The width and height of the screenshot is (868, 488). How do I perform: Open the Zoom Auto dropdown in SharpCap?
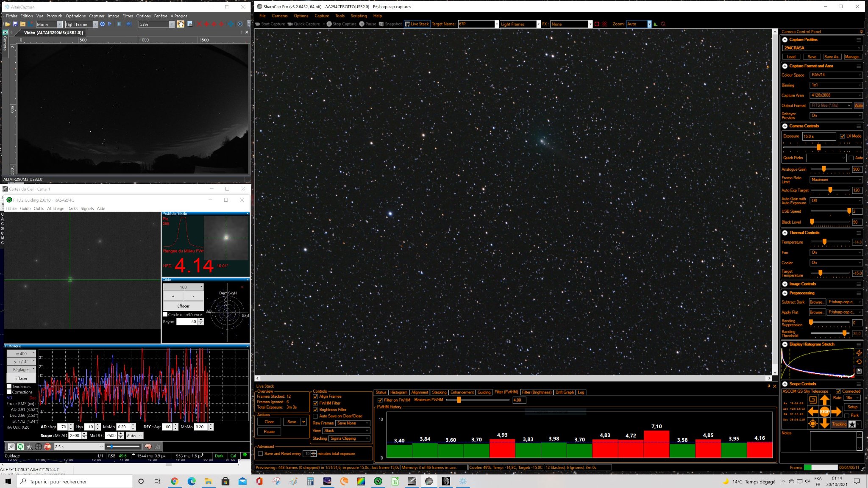[x=639, y=24]
